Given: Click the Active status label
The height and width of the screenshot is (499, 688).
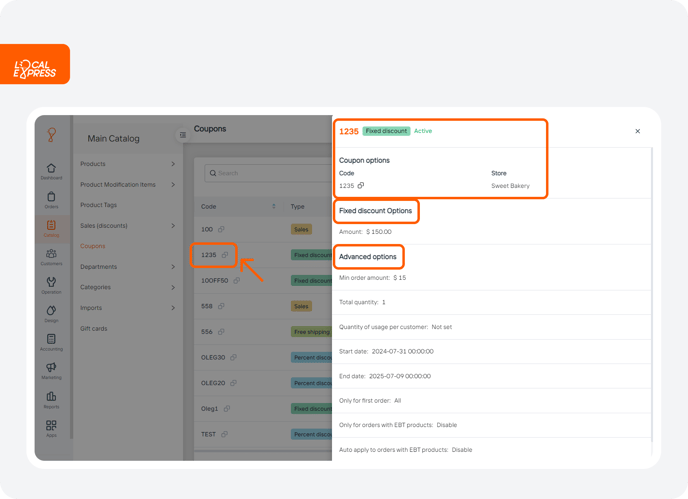Looking at the screenshot, I should click(423, 131).
